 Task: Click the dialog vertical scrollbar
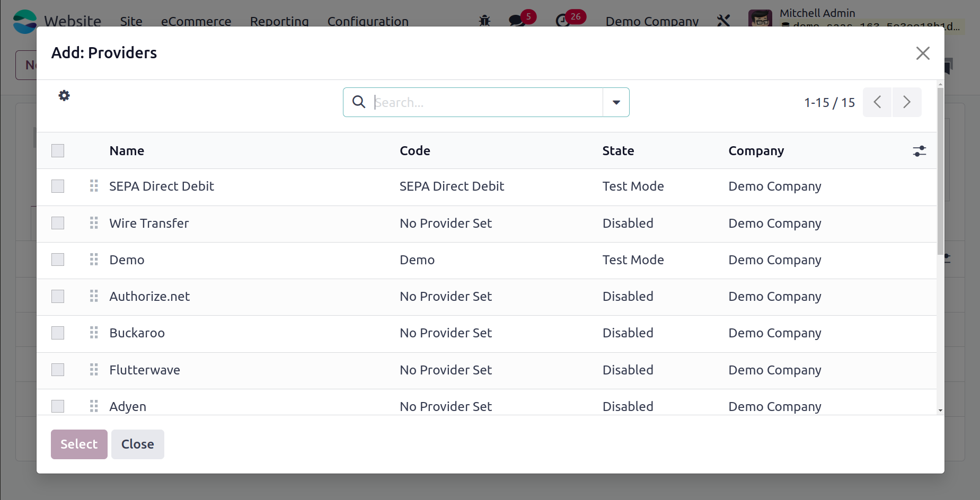pyautogui.click(x=940, y=169)
